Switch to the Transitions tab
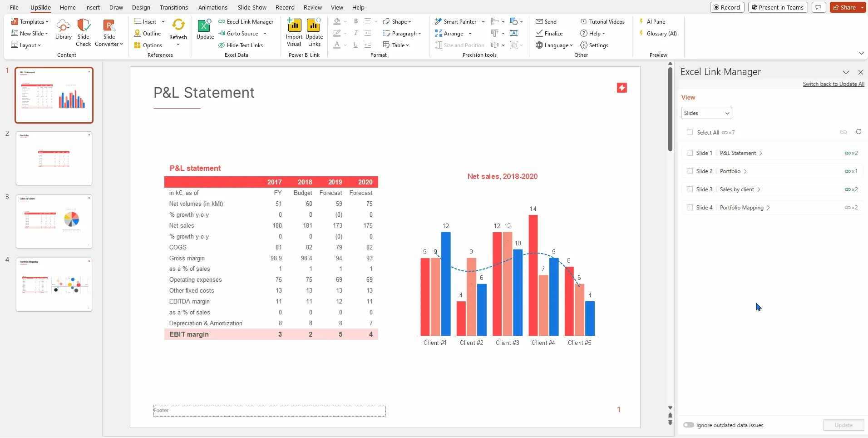 (174, 7)
